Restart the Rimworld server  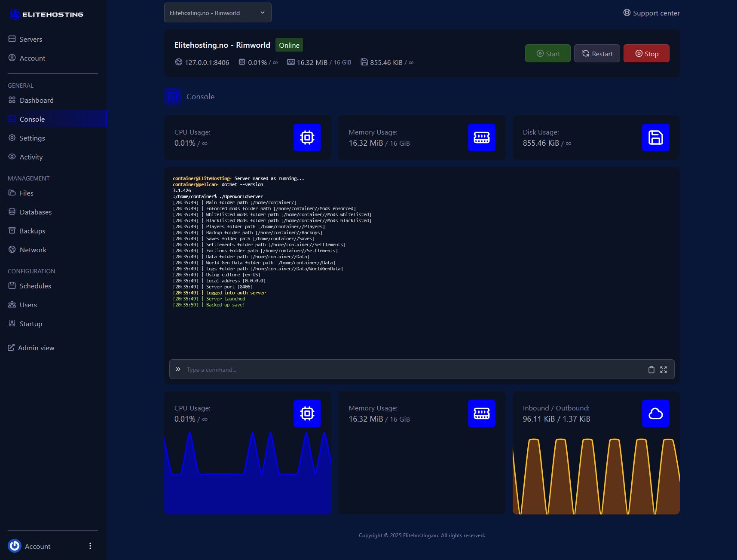[x=597, y=54]
